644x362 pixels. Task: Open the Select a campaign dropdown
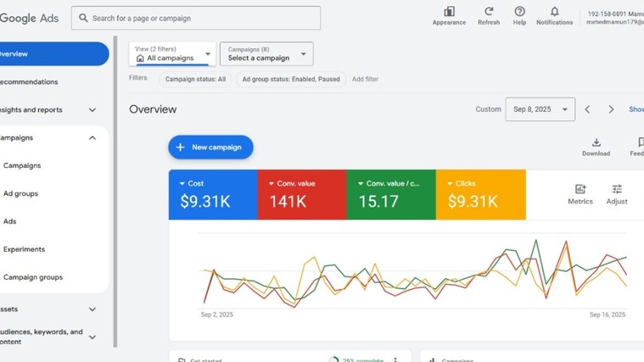[266, 54]
